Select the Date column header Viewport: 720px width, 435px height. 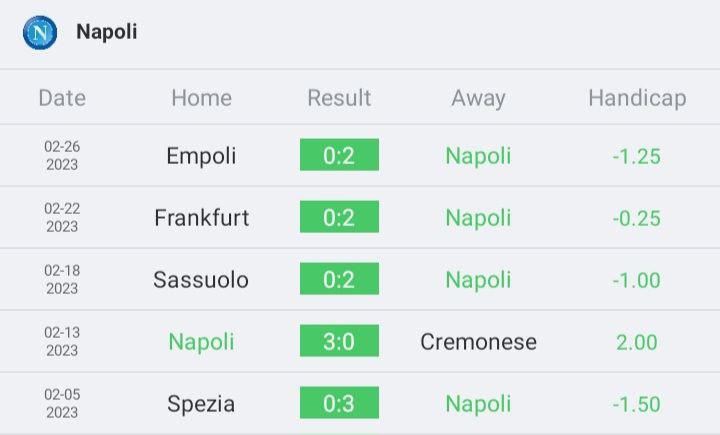pos(62,98)
